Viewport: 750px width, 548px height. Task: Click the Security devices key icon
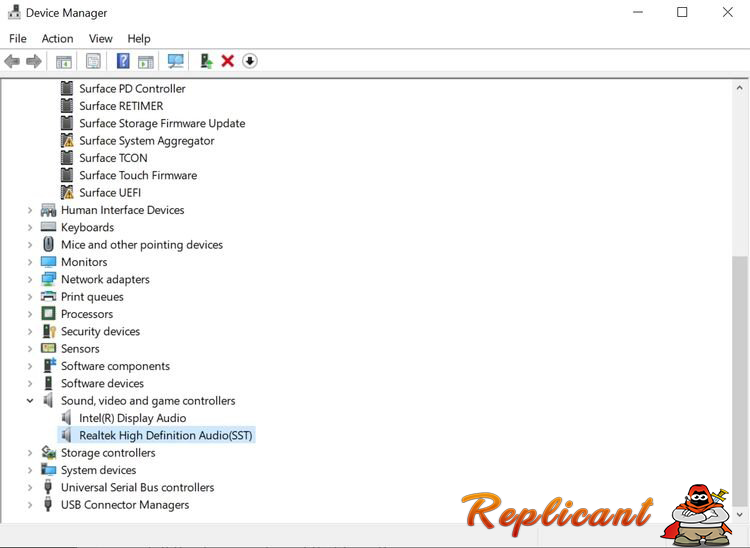click(49, 331)
